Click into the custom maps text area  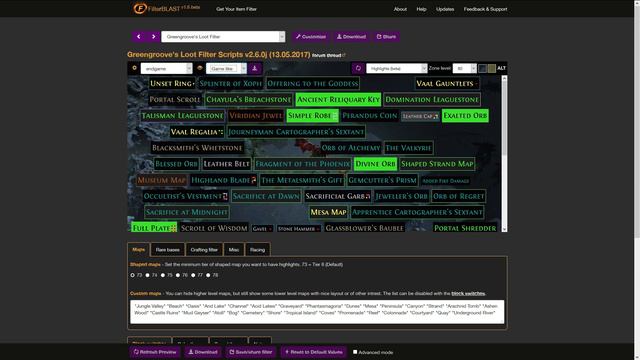pyautogui.click(x=317, y=312)
